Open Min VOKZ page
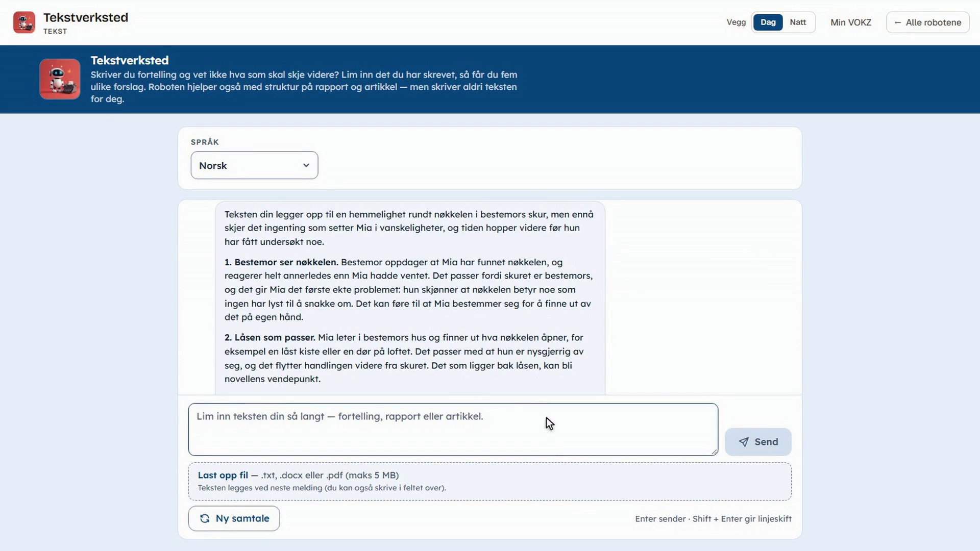The image size is (980, 551). click(x=850, y=22)
